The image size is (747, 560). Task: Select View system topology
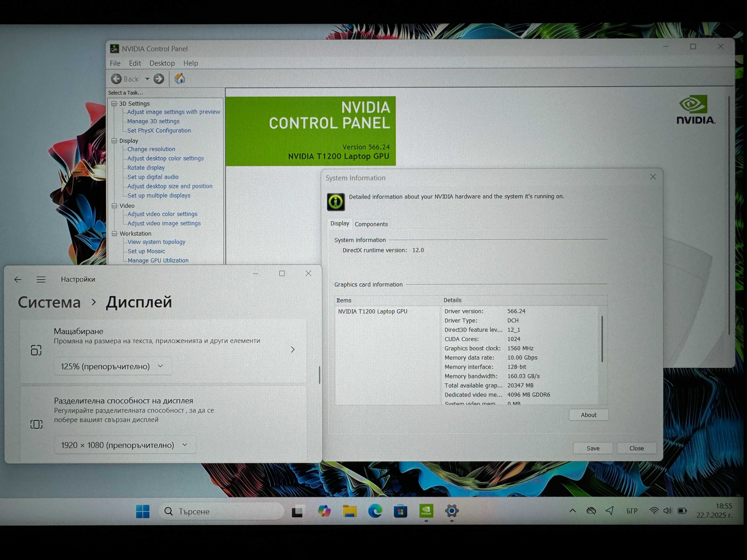point(156,242)
